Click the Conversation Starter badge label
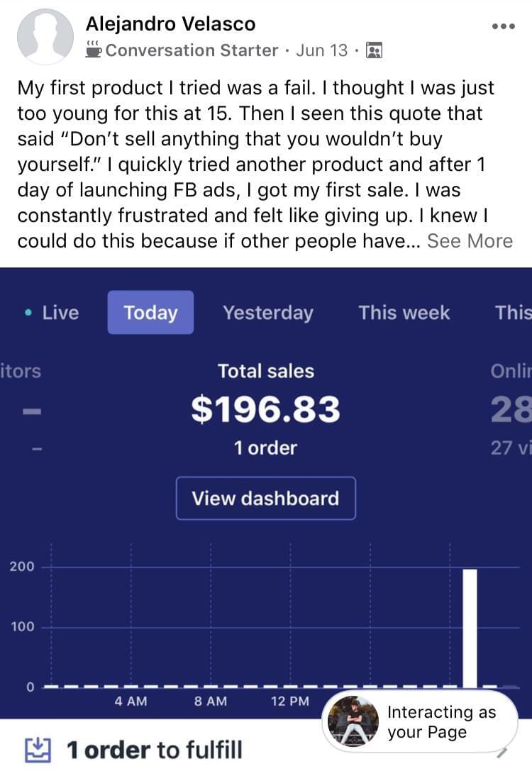 click(192, 50)
